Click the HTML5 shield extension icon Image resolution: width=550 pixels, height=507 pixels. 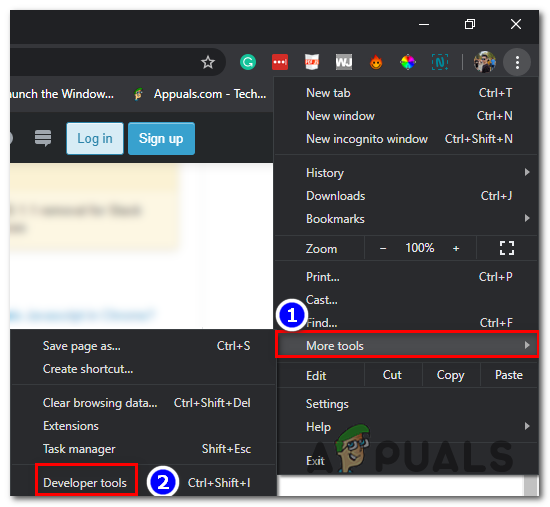tap(312, 62)
